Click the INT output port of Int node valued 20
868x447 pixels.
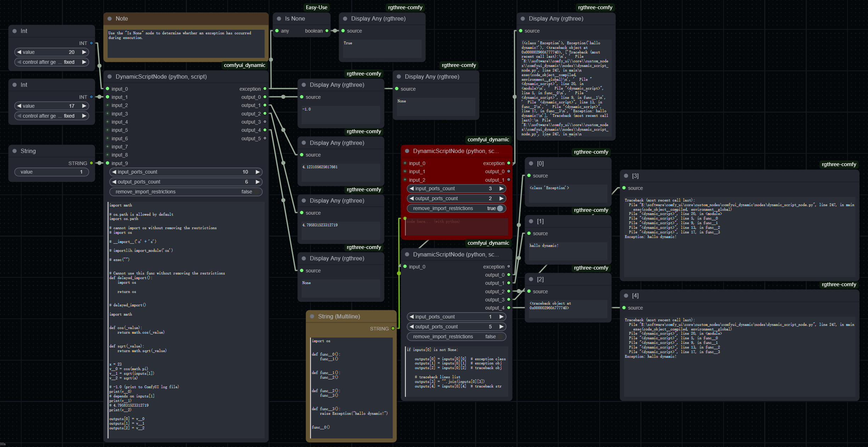click(x=91, y=43)
